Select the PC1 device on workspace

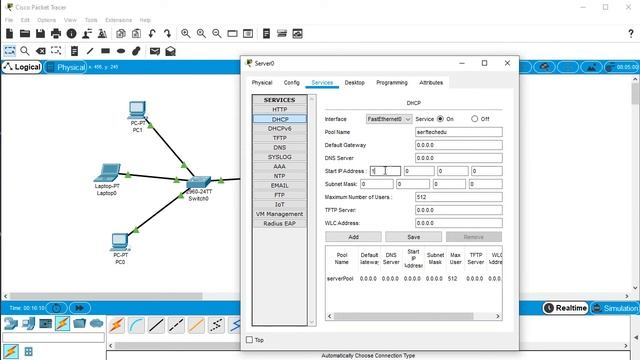click(x=137, y=110)
